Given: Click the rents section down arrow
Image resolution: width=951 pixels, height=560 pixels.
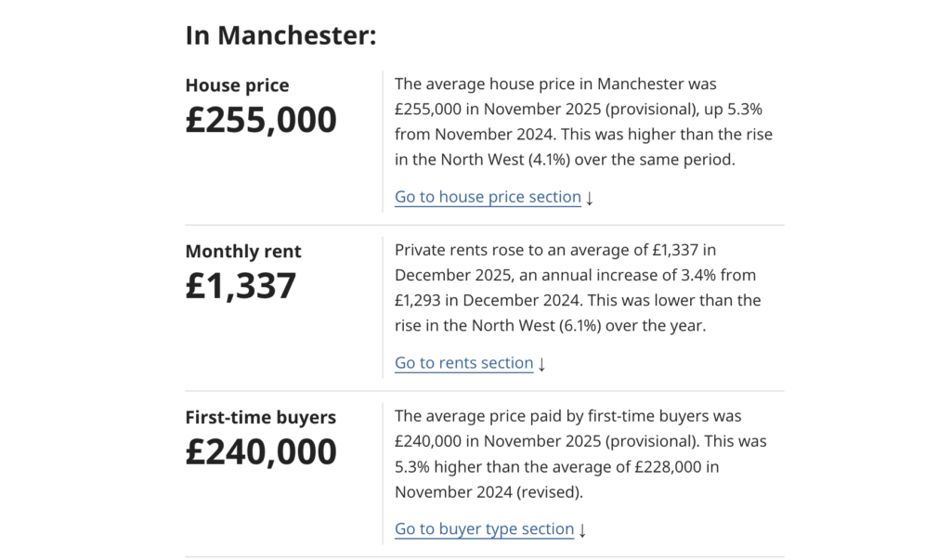Looking at the screenshot, I should coord(541,363).
